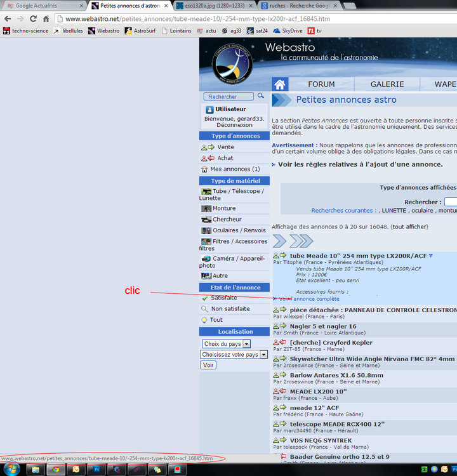Open the telescope MEADE RCX400 12'' ad
The width and height of the screenshot is (457, 476).
pyautogui.click(x=337, y=424)
